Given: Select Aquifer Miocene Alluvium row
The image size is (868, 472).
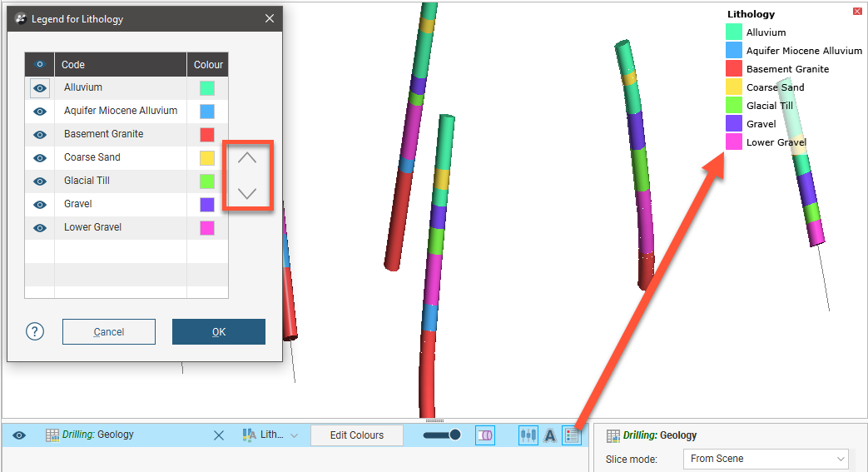Looking at the screenshot, I should click(x=121, y=111).
